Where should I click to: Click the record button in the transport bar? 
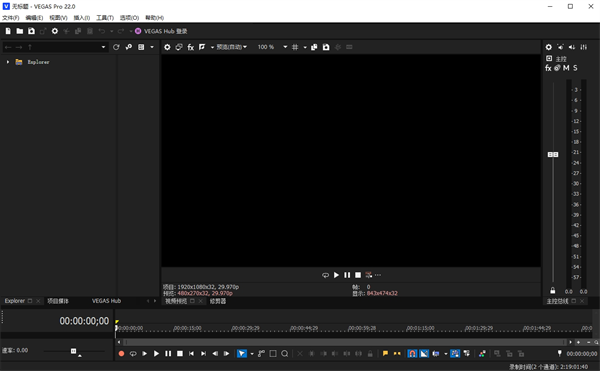pos(121,354)
